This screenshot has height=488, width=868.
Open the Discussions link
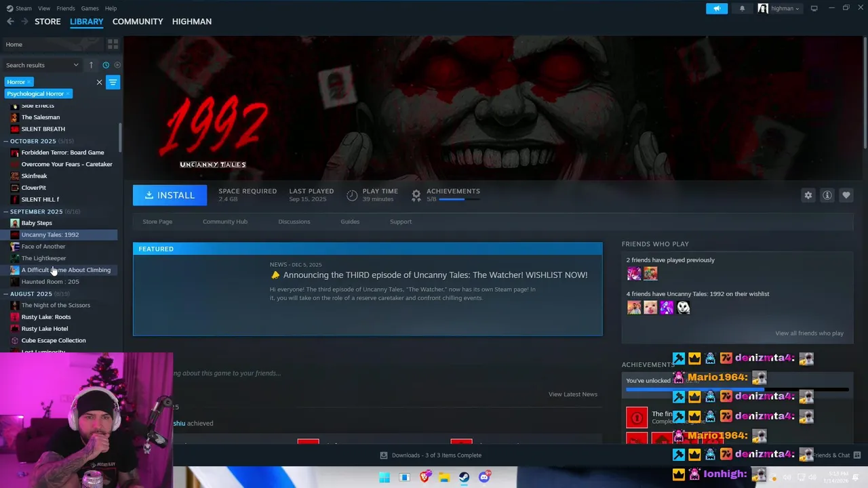point(294,222)
